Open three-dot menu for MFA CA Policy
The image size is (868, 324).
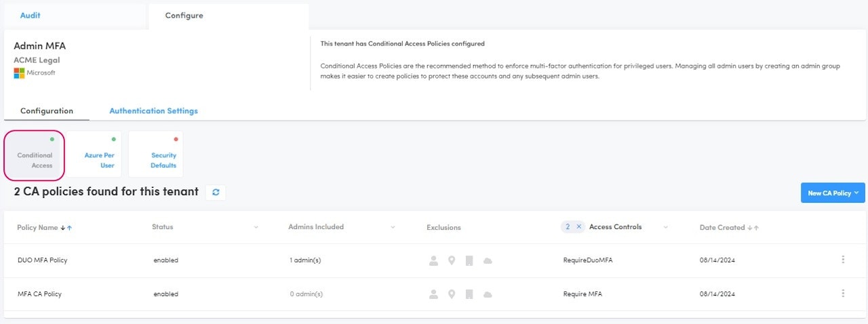pos(843,293)
